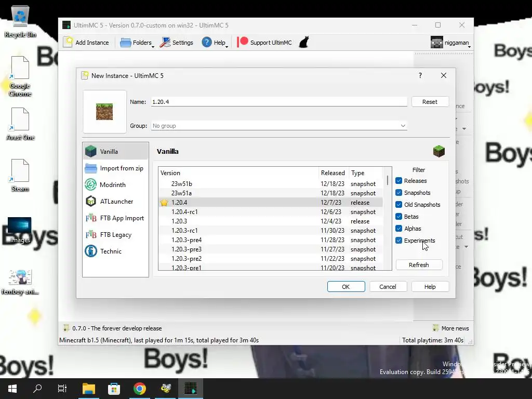Open More news in status bar
532x399 pixels.
(451, 328)
